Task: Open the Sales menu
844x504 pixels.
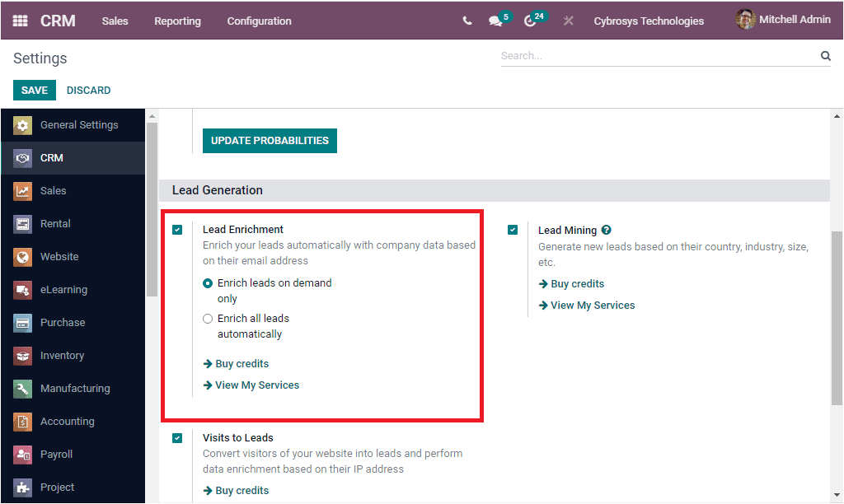Action: [115, 21]
